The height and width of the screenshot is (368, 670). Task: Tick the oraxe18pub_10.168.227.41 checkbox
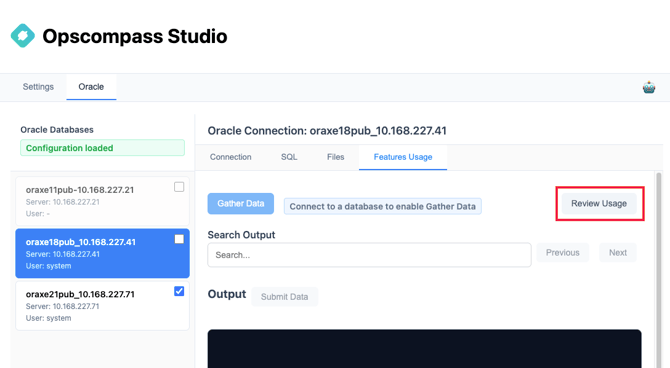(x=179, y=239)
